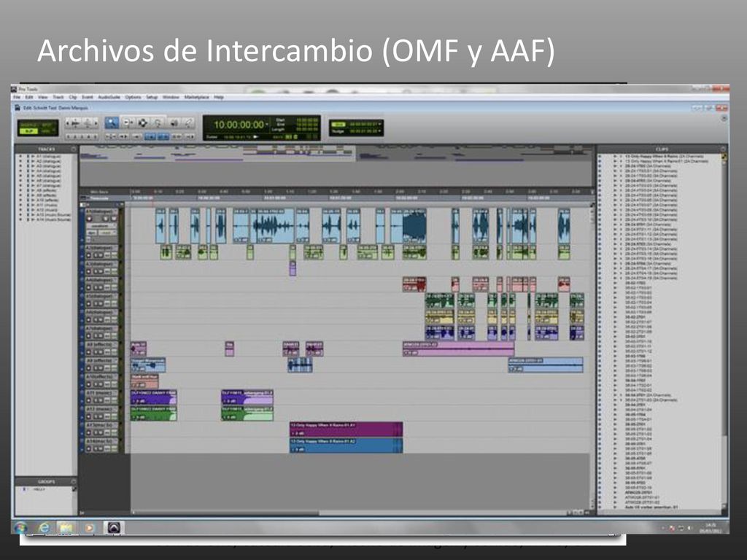Click the A9 (effects) track name button
Screen dimensions: 747x560
pos(101,360)
